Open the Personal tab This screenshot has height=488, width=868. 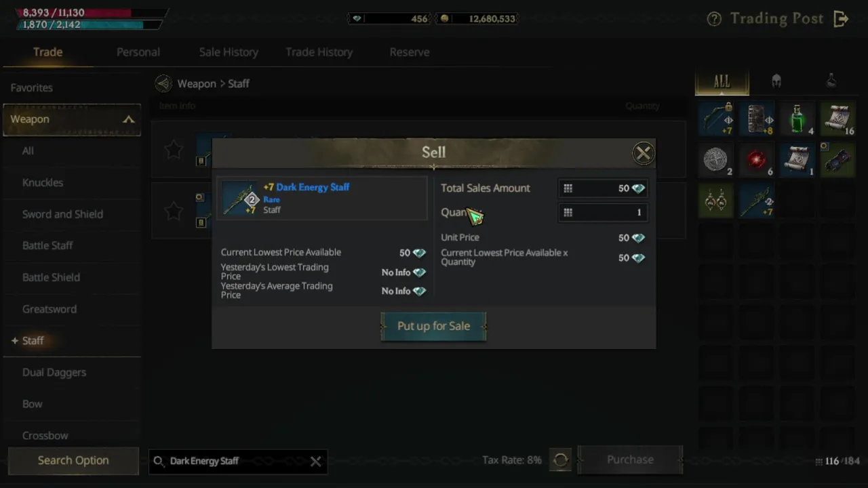tap(138, 52)
